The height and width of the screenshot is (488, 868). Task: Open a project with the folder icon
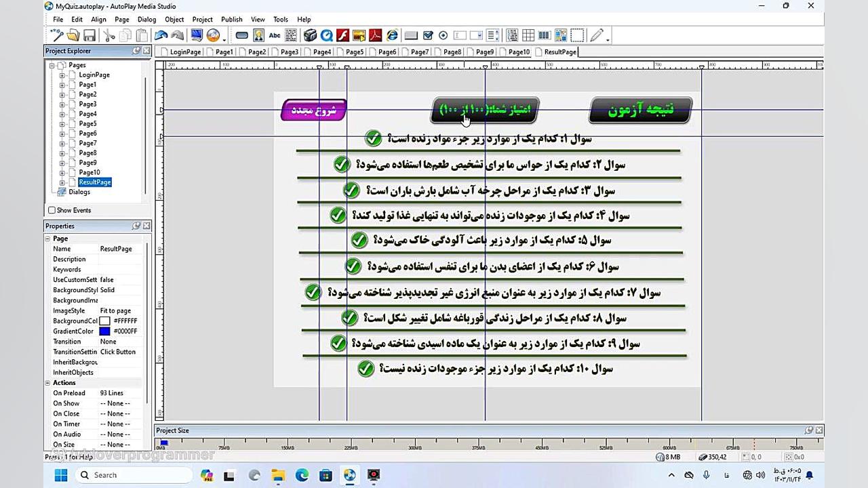tap(74, 35)
